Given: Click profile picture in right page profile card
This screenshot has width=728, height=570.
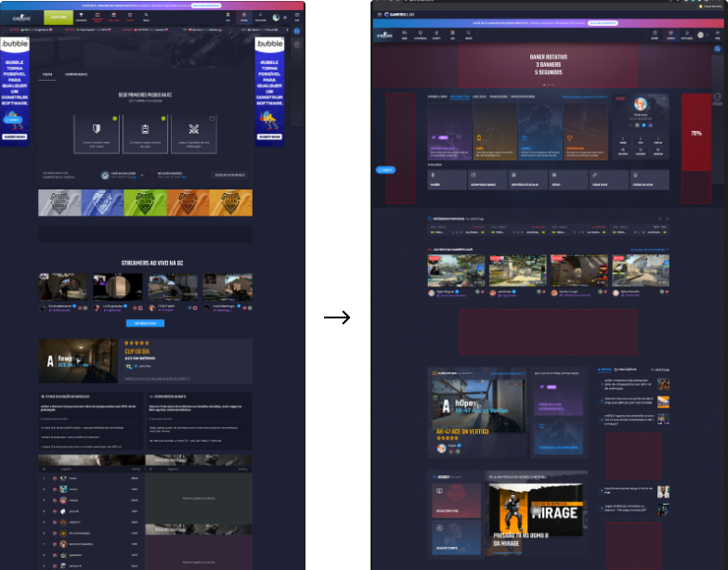Looking at the screenshot, I should [x=641, y=104].
